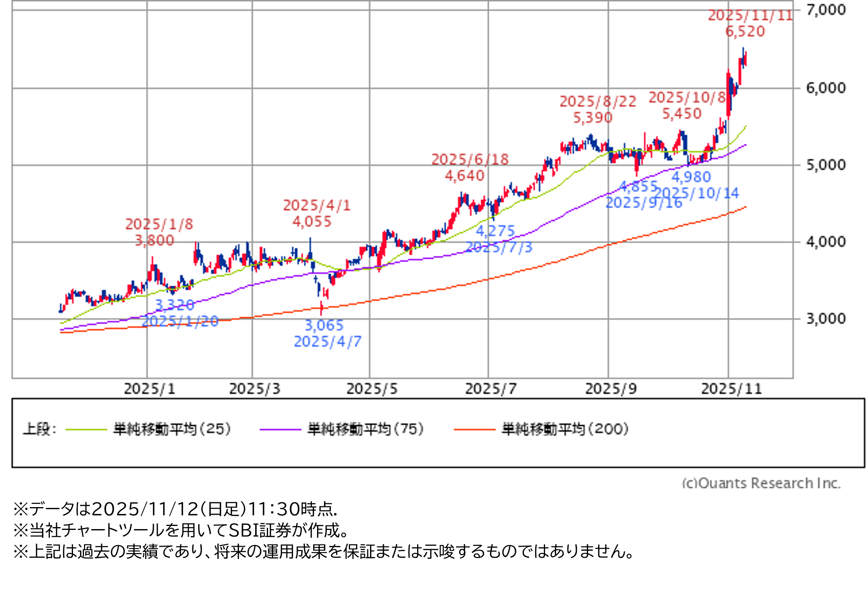The height and width of the screenshot is (597, 868).
Task: Click the 2025/9 x-axis label
Action: pyautogui.click(x=611, y=389)
